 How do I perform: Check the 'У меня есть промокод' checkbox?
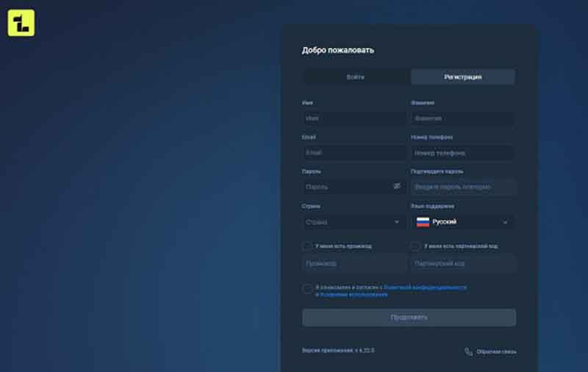[307, 246]
